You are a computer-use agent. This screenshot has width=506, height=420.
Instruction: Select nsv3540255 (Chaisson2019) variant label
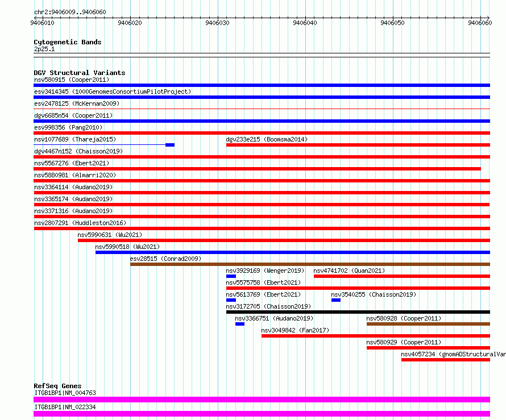[374, 294]
